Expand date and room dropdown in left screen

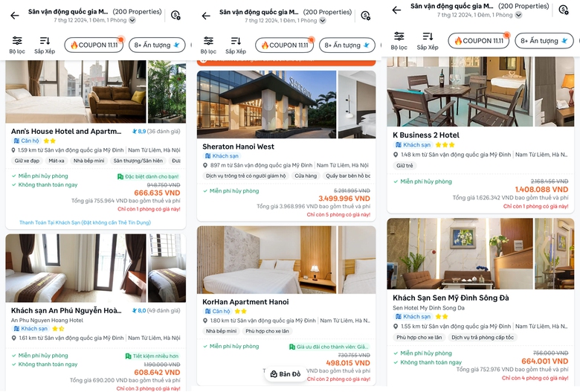132,20
